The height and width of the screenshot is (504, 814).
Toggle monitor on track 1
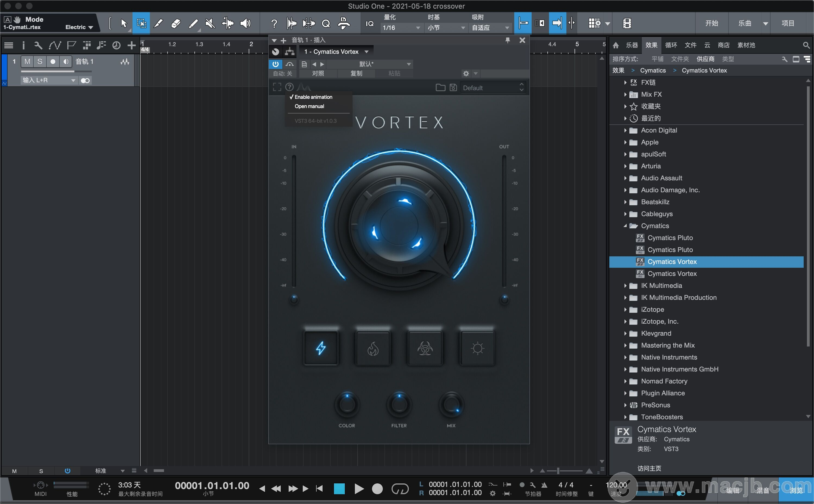[x=66, y=61]
